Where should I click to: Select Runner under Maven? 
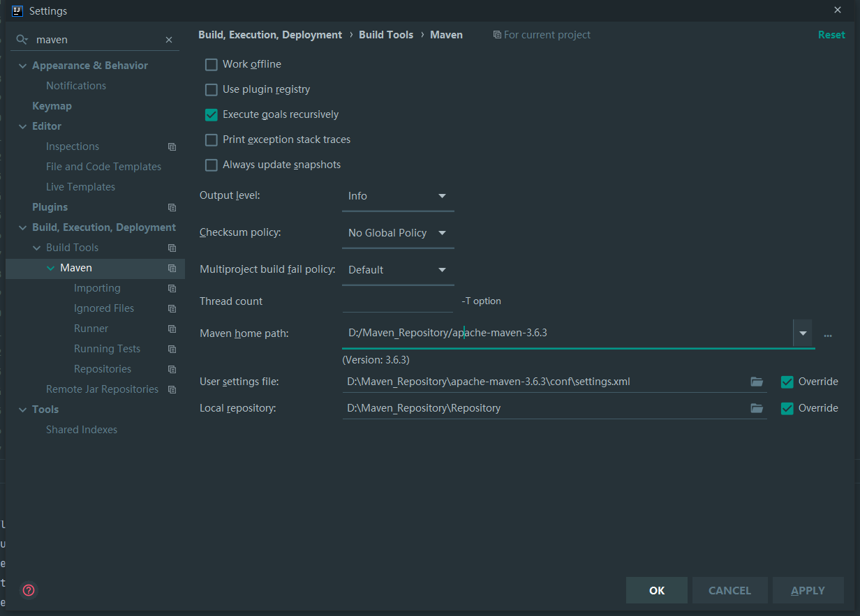click(91, 329)
